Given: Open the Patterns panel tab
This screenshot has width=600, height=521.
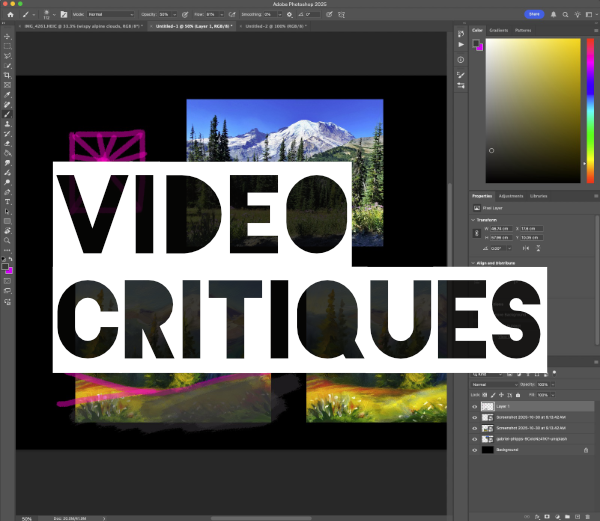Looking at the screenshot, I should (x=523, y=30).
